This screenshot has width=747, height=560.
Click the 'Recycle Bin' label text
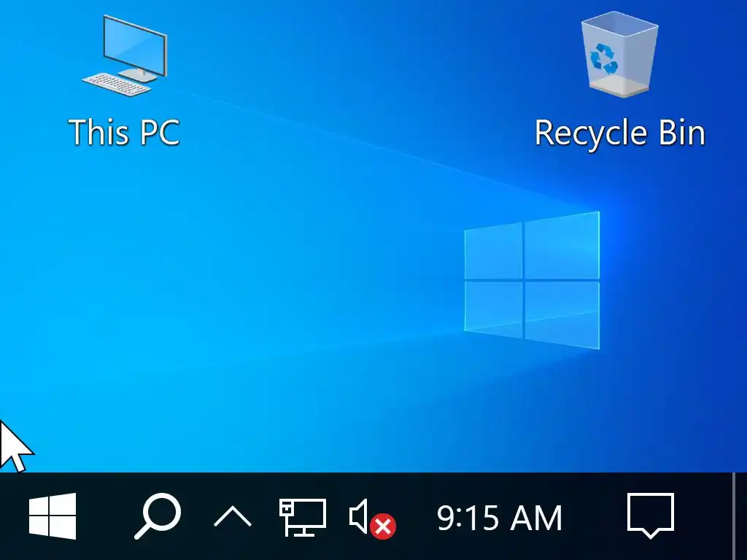[620, 133]
